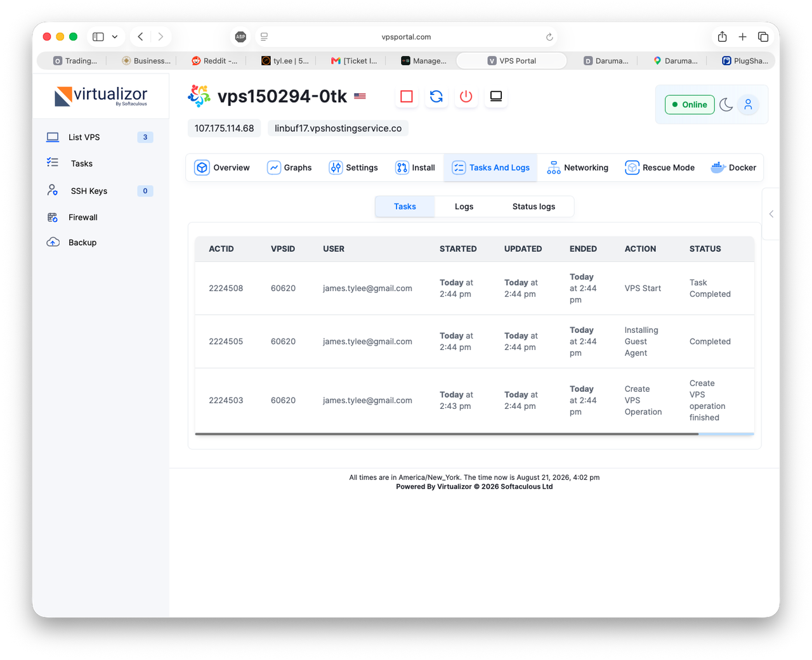Viewport: 812px width, 660px height.
Task: Click the ABP ad blocker extension icon
Action: click(240, 37)
